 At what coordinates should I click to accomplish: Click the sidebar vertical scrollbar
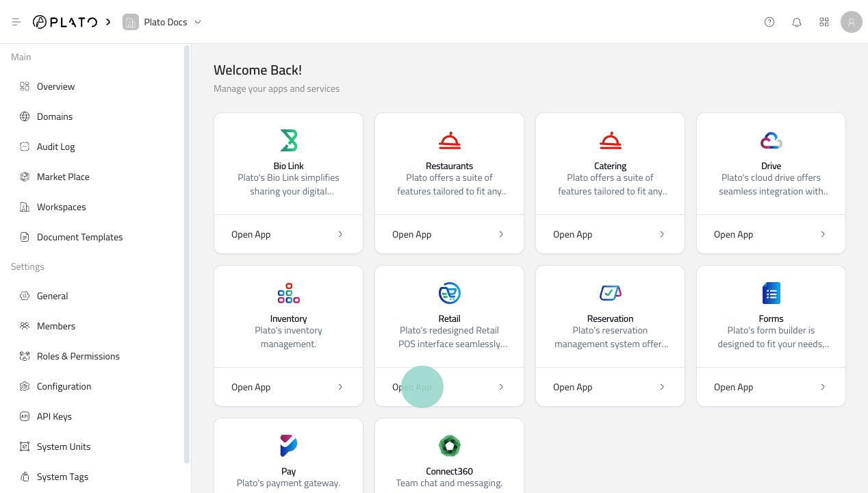[187, 255]
